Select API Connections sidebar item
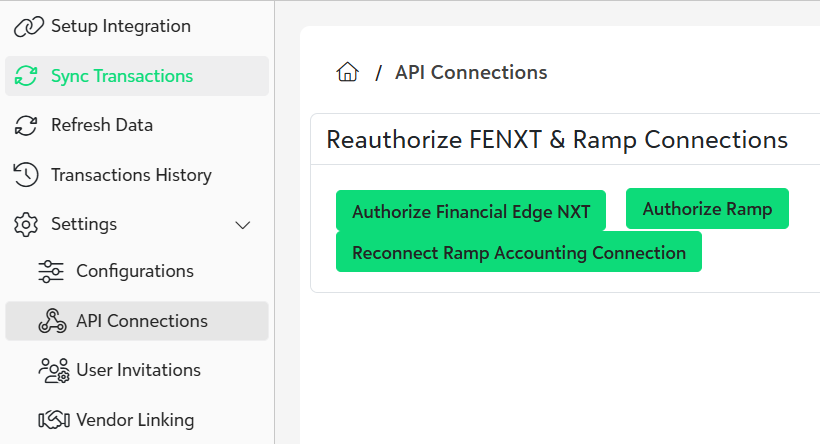 [x=137, y=321]
